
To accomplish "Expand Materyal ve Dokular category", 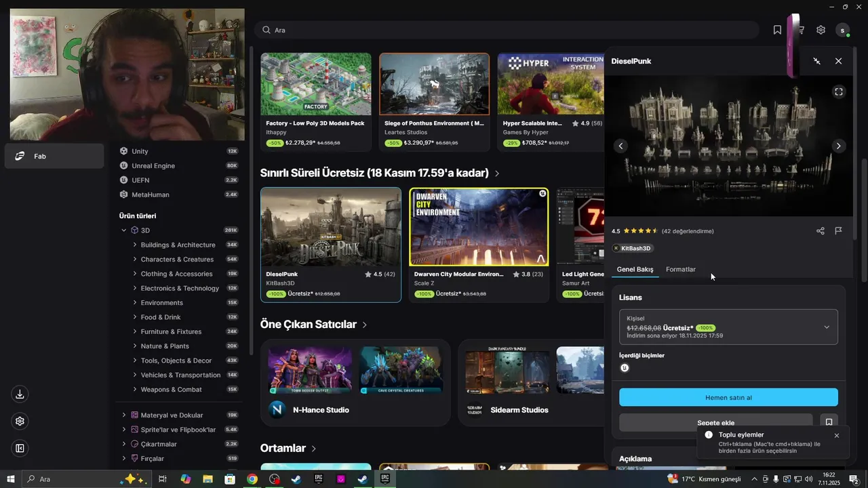I will pos(123,415).
